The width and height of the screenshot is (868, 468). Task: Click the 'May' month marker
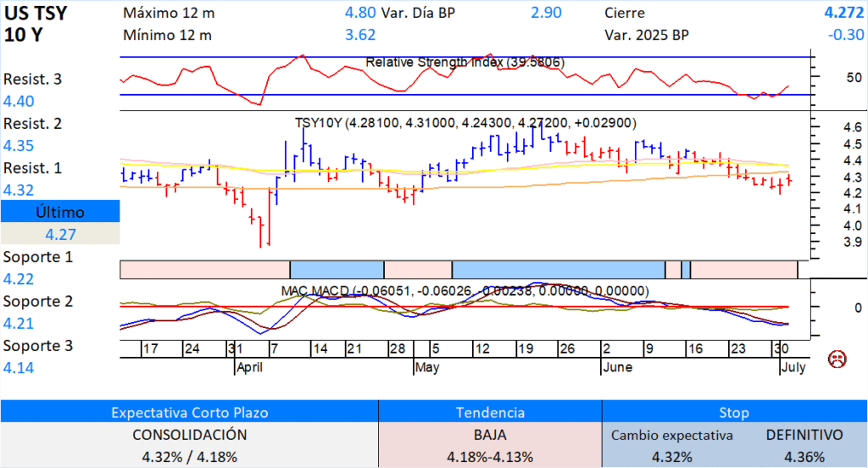[x=427, y=367]
